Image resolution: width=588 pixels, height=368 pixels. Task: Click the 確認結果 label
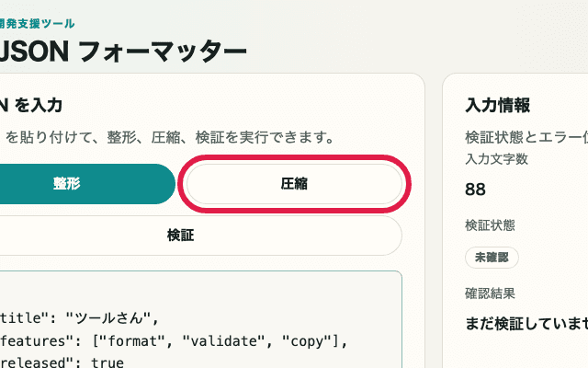point(490,293)
